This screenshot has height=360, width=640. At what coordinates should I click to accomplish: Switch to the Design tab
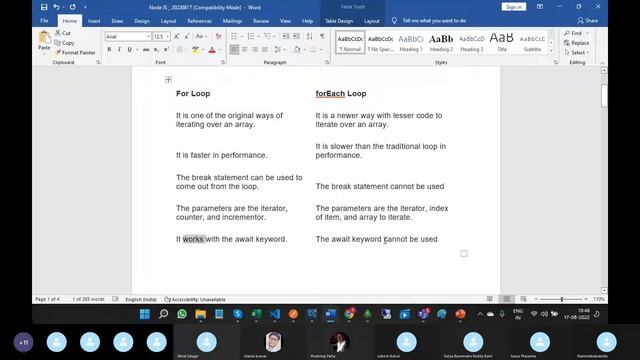tap(142, 21)
